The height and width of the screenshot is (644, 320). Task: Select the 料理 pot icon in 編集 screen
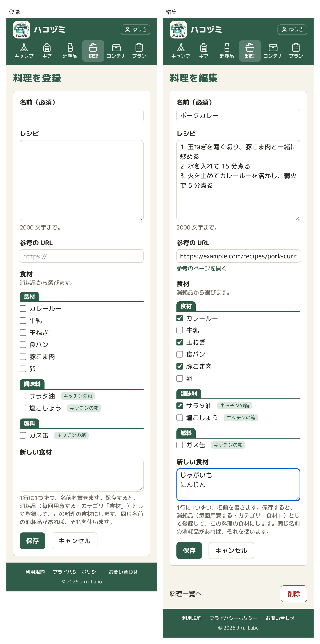point(250,47)
